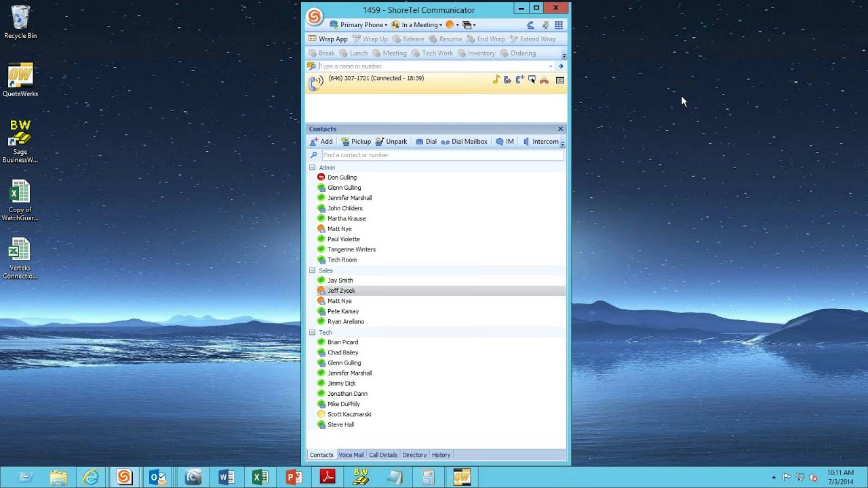Select contact Mike DuPhily

point(343,404)
